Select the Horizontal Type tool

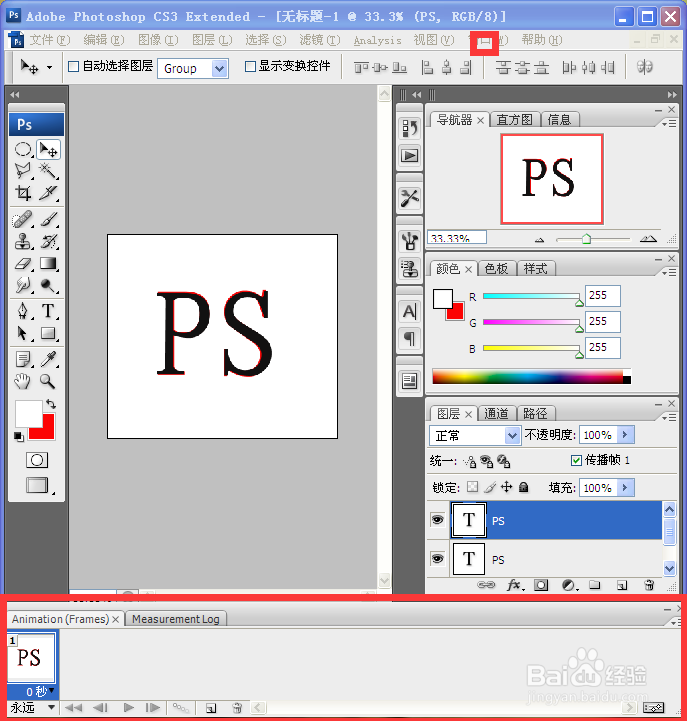tap(48, 311)
